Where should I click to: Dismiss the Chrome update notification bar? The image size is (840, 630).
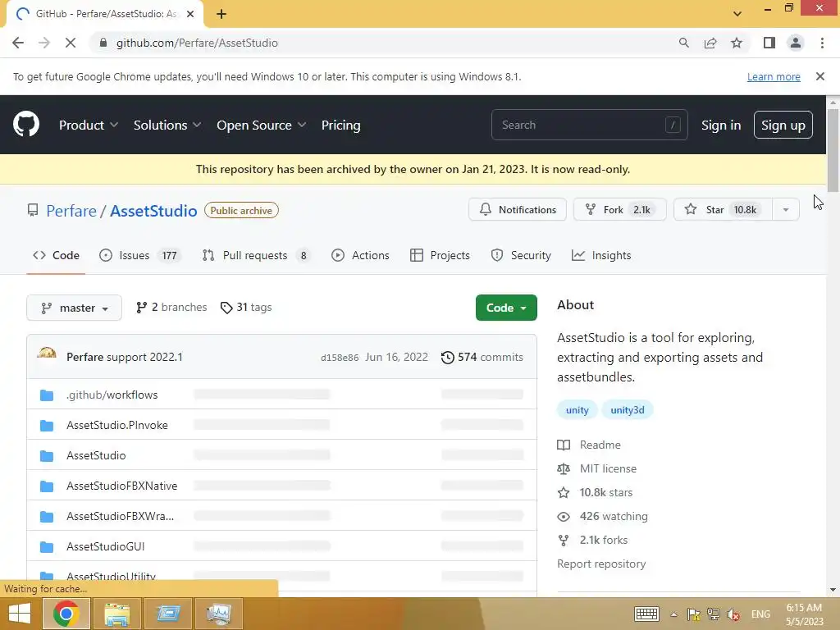click(x=819, y=76)
